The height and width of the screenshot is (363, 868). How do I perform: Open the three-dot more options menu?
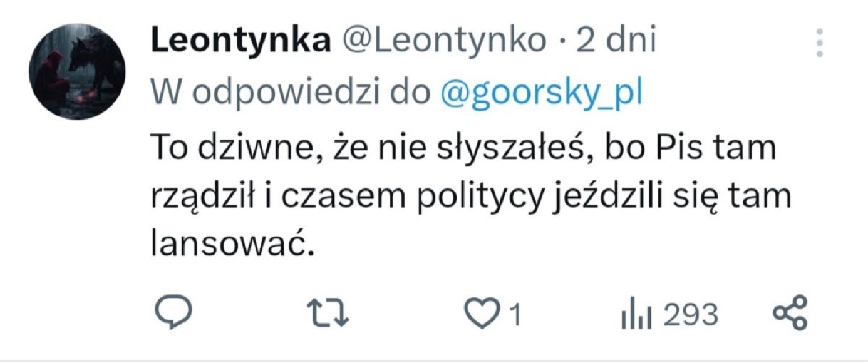(820, 43)
